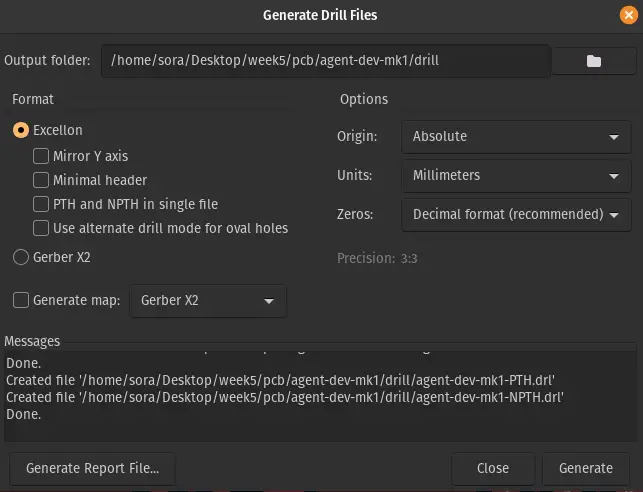643x492 pixels.
Task: Open the Generate map format dropdown
Action: pyautogui.click(x=208, y=300)
